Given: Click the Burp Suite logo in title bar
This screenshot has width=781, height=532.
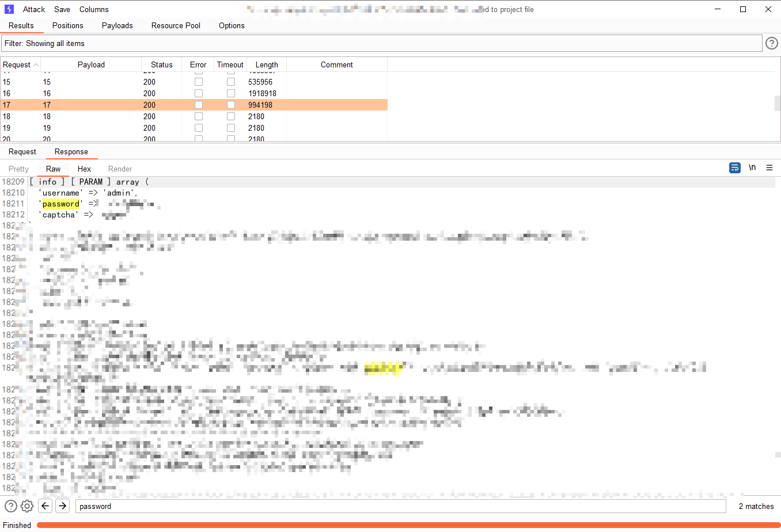Looking at the screenshot, I should click(9, 9).
